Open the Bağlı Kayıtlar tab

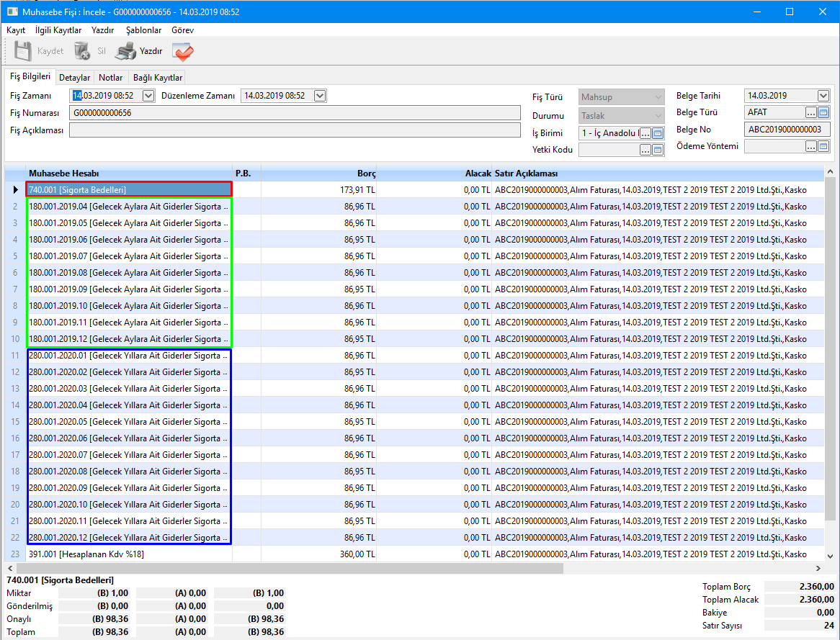click(x=157, y=78)
